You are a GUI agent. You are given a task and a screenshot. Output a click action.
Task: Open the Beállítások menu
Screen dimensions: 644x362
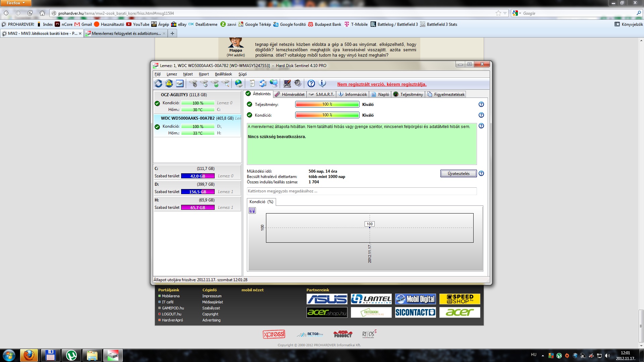[223, 74]
